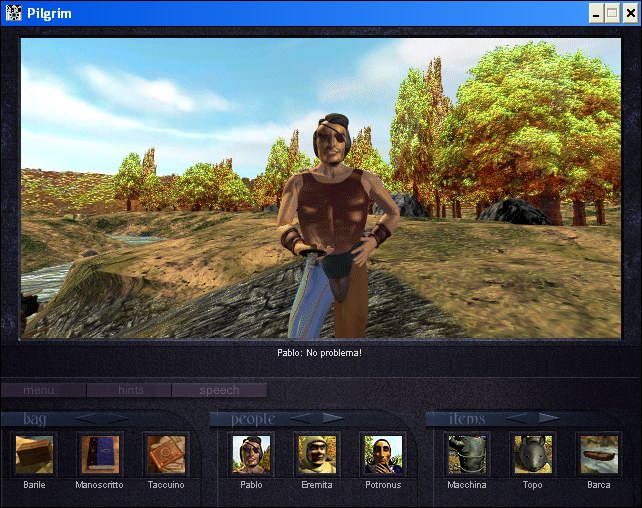Open the speech button
Screen dimensions: 642x508
(219, 390)
